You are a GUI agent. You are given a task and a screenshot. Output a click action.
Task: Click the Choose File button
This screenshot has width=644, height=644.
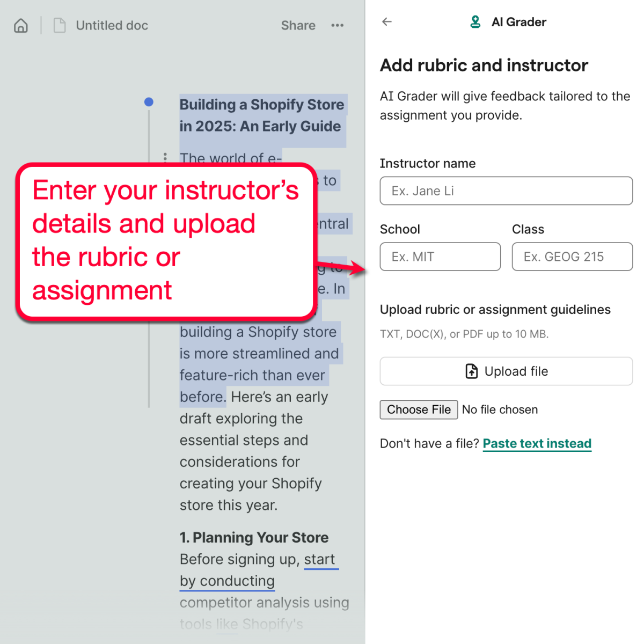[x=419, y=409]
